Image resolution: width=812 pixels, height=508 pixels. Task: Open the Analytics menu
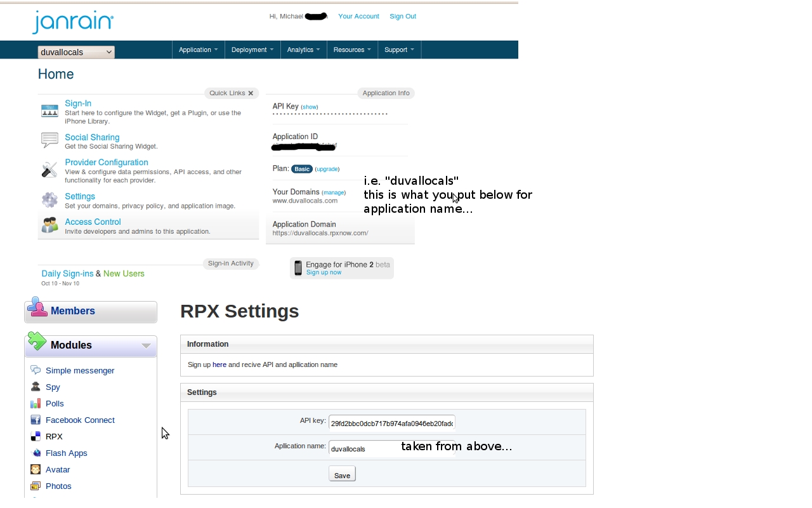303,50
